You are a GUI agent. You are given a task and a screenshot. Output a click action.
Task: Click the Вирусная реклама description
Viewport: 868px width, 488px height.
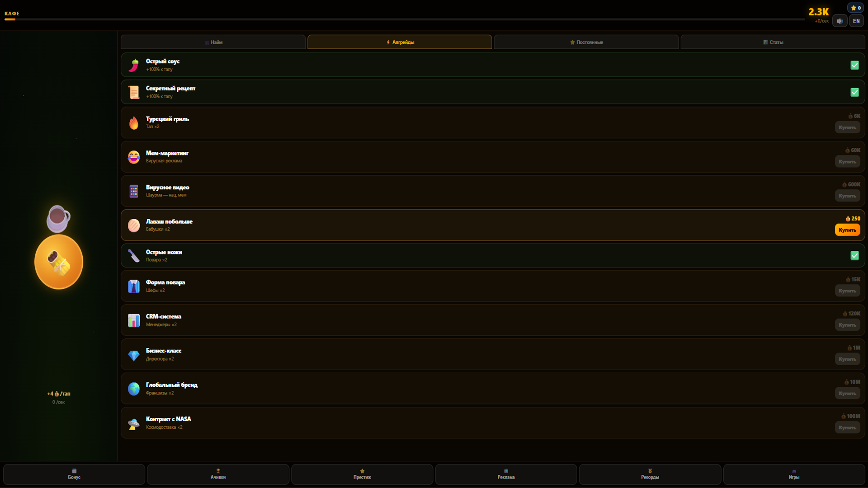(164, 161)
